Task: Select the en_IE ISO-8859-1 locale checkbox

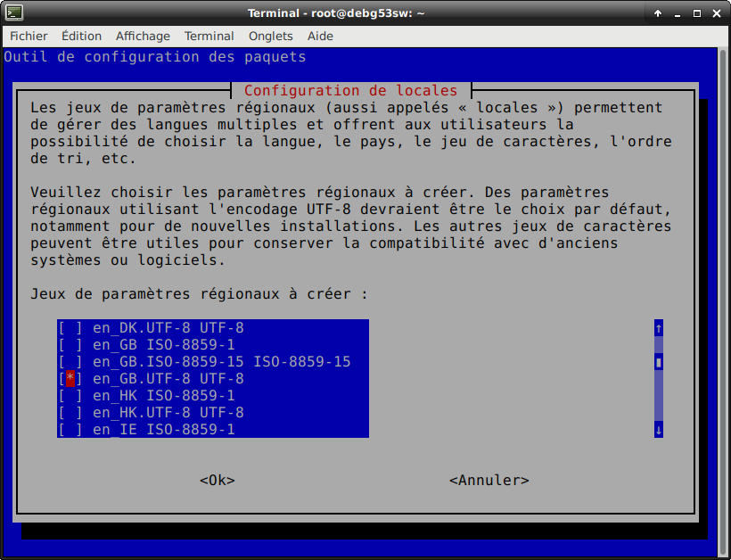Action: 70,430
